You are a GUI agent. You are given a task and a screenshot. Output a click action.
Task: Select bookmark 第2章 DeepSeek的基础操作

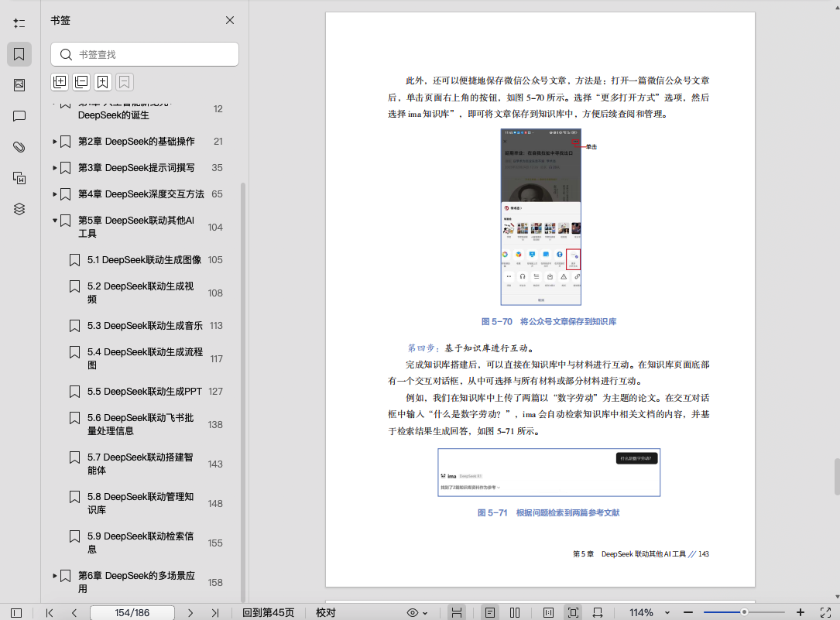coord(136,142)
